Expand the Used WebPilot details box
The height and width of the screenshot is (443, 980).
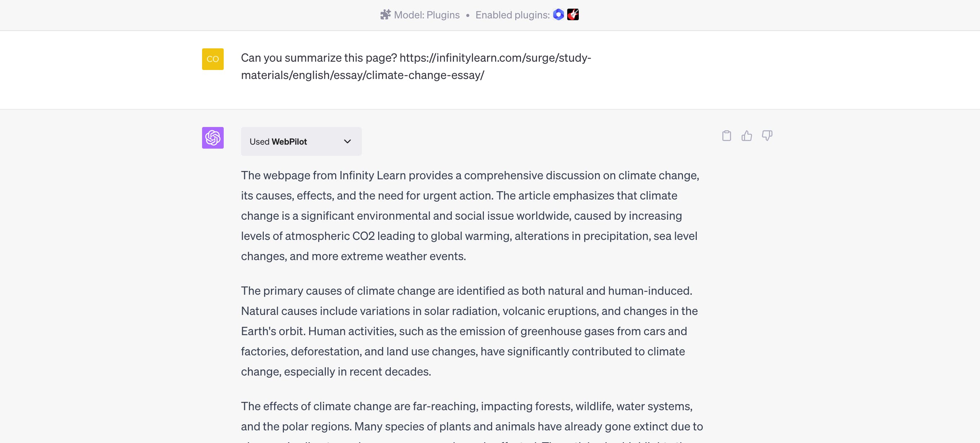pos(301,141)
